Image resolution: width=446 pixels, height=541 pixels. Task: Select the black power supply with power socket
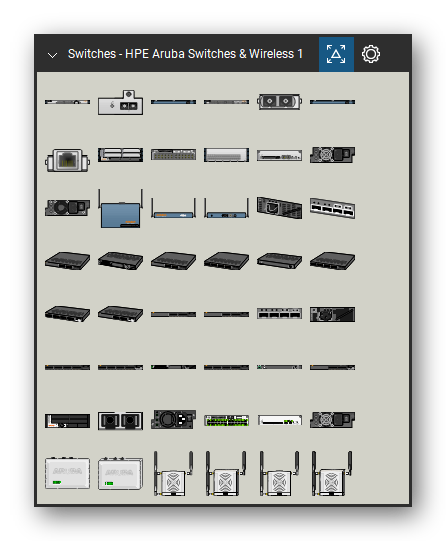coord(174,420)
